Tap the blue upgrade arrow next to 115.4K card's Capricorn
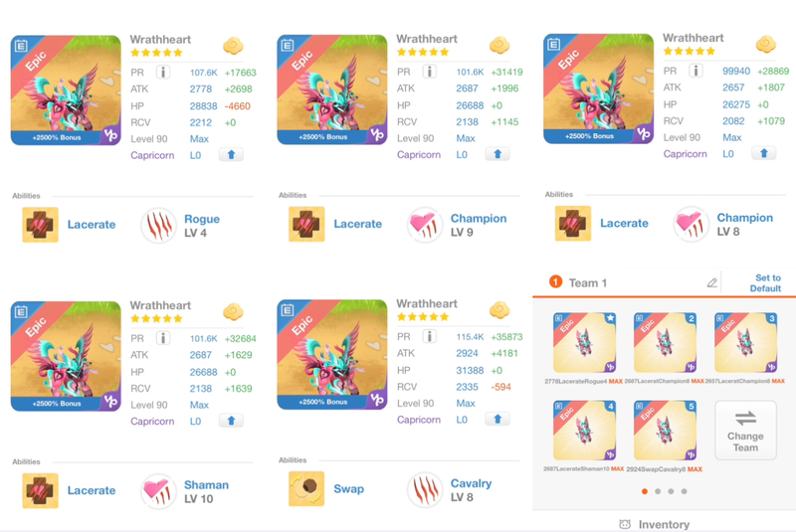The width and height of the screenshot is (796, 532). click(497, 419)
